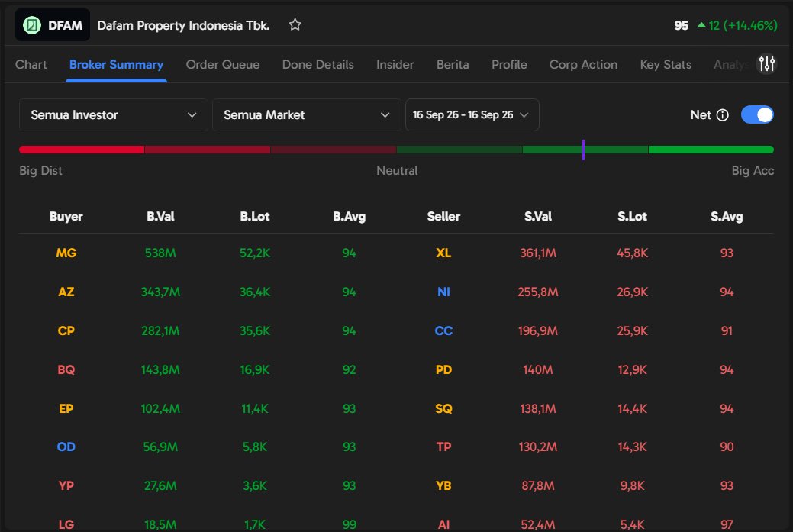Image resolution: width=793 pixels, height=532 pixels.
Task: Click sell value 361,1M
Action: (538, 253)
